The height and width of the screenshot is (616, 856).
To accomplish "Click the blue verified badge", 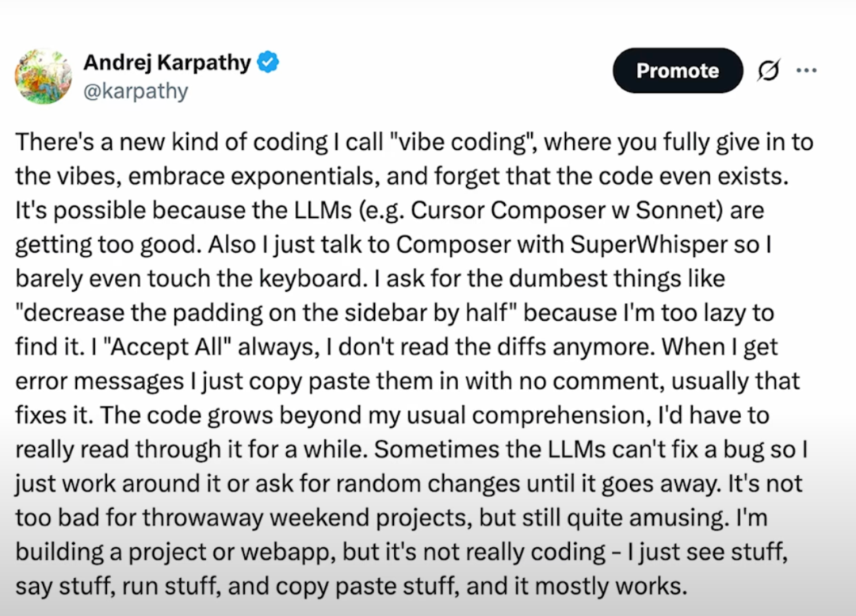I will click(x=268, y=63).
